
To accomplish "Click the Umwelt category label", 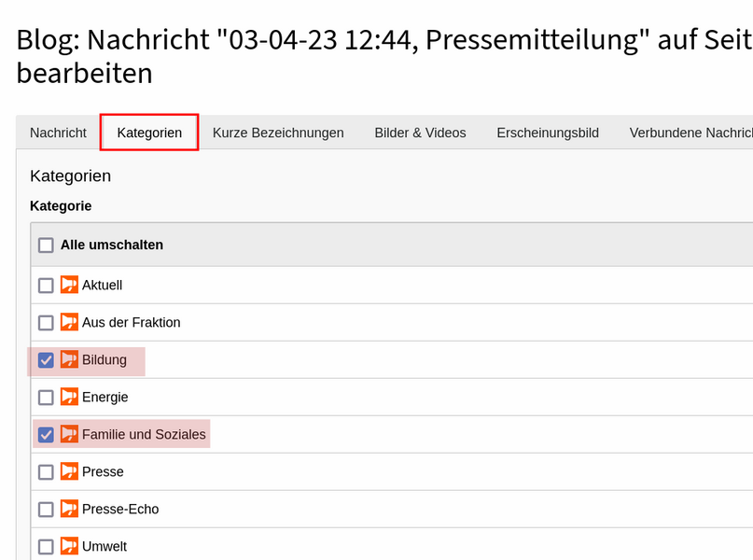I will (x=105, y=547).
